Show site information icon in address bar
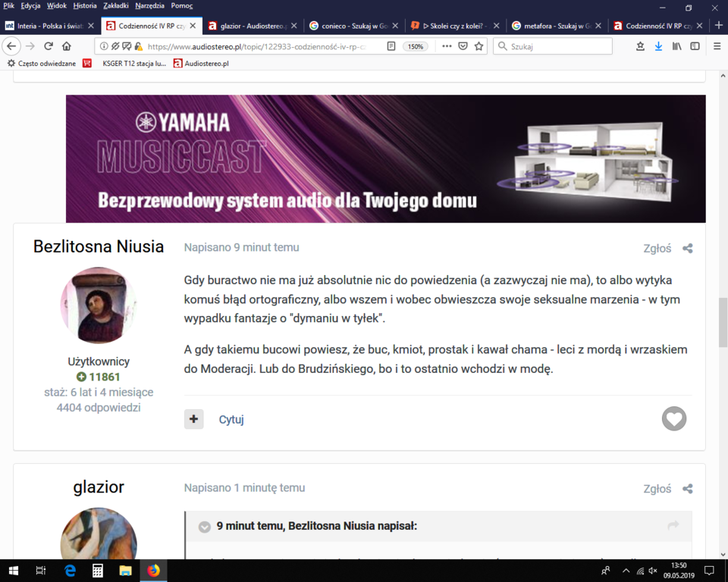728x582 pixels. click(104, 46)
